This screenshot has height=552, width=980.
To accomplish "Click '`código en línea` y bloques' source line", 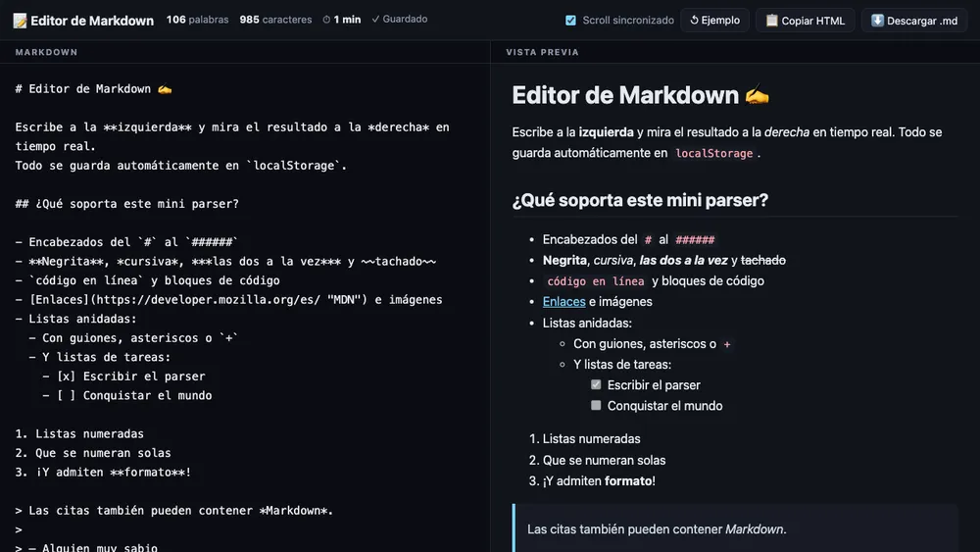I will point(148,280).
